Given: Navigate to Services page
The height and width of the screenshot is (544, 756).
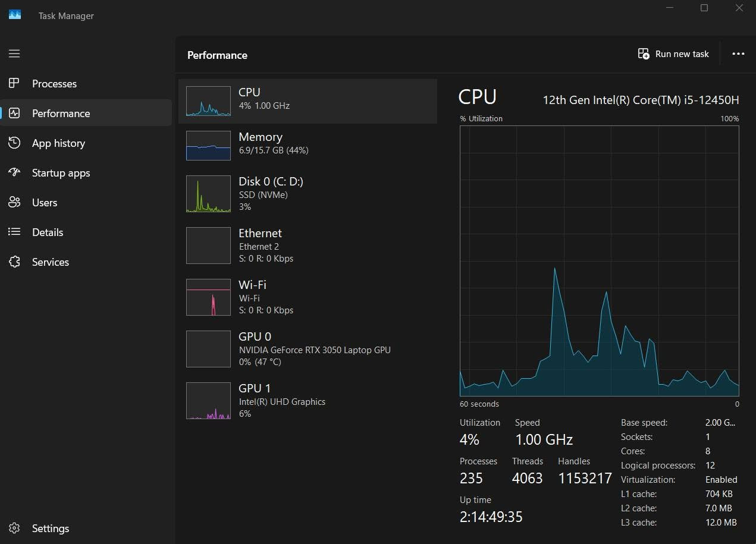Looking at the screenshot, I should (86, 262).
